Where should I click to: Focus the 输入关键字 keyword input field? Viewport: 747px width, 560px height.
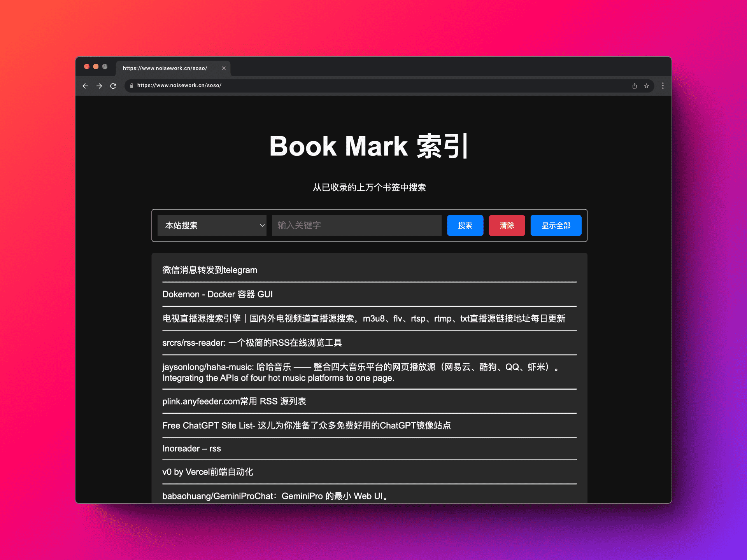pos(356,226)
